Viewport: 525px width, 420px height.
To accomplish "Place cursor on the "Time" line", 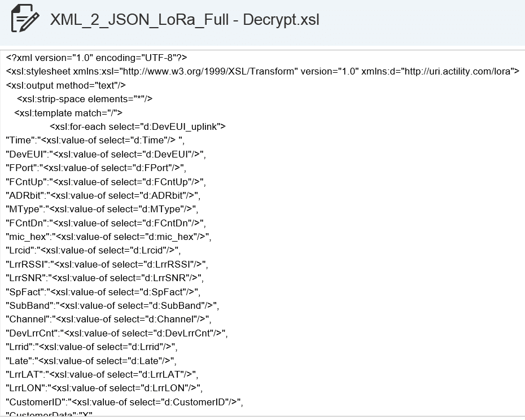I will (95, 140).
